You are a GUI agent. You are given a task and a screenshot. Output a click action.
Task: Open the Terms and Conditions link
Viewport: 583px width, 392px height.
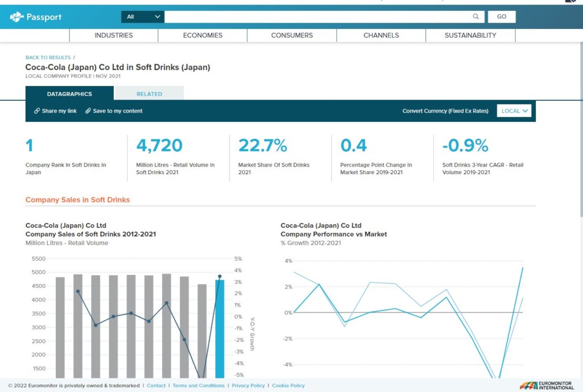click(x=199, y=386)
